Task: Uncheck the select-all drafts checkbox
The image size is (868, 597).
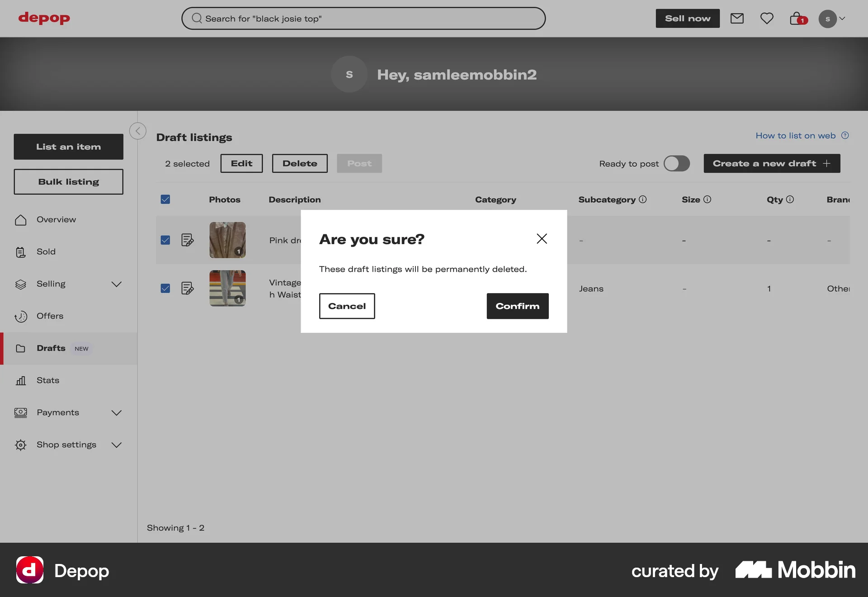Action: tap(165, 199)
